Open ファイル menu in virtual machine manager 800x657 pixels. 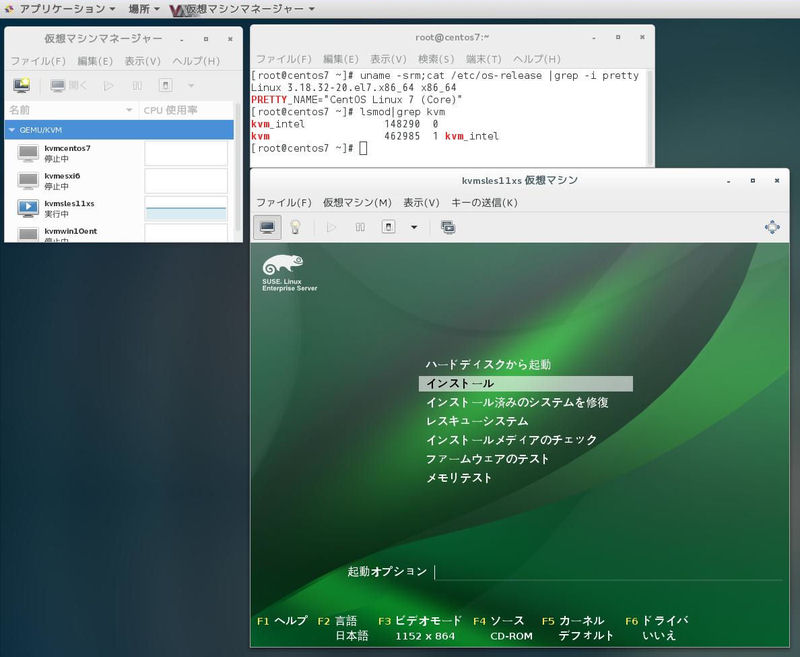coord(38,61)
